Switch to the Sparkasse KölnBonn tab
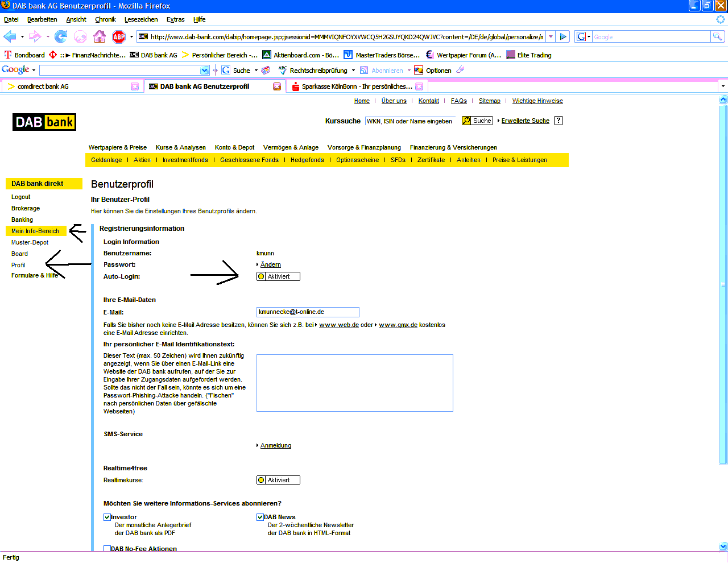 point(357,86)
